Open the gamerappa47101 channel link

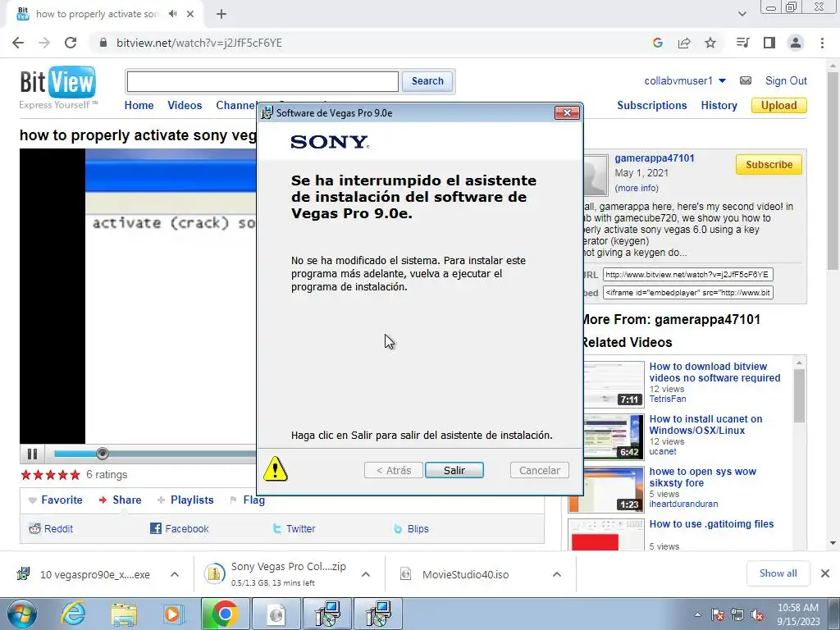pos(655,158)
